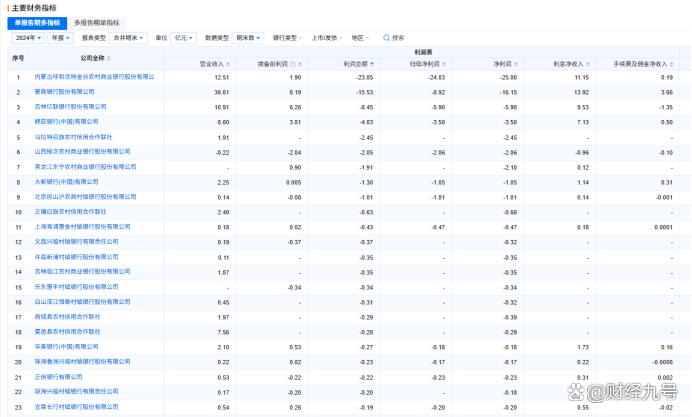
Task: Open 黑龙江东宁农村商业银行 link
Action: coord(86,167)
